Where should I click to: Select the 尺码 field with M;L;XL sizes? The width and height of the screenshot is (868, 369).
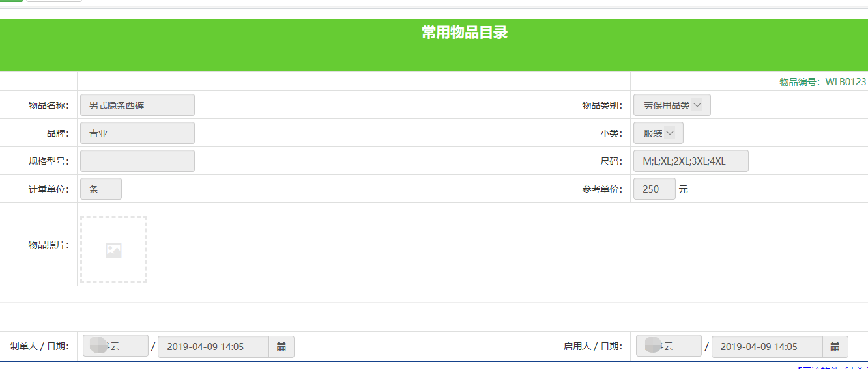click(690, 161)
